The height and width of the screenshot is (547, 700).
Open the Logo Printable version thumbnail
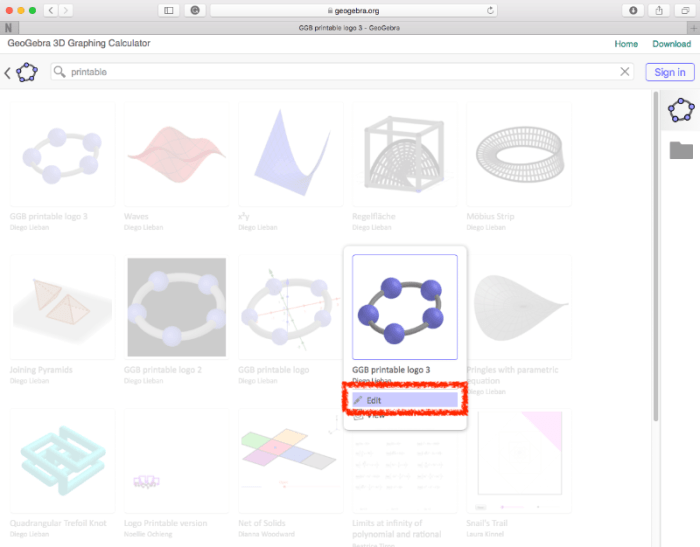[x=176, y=460]
